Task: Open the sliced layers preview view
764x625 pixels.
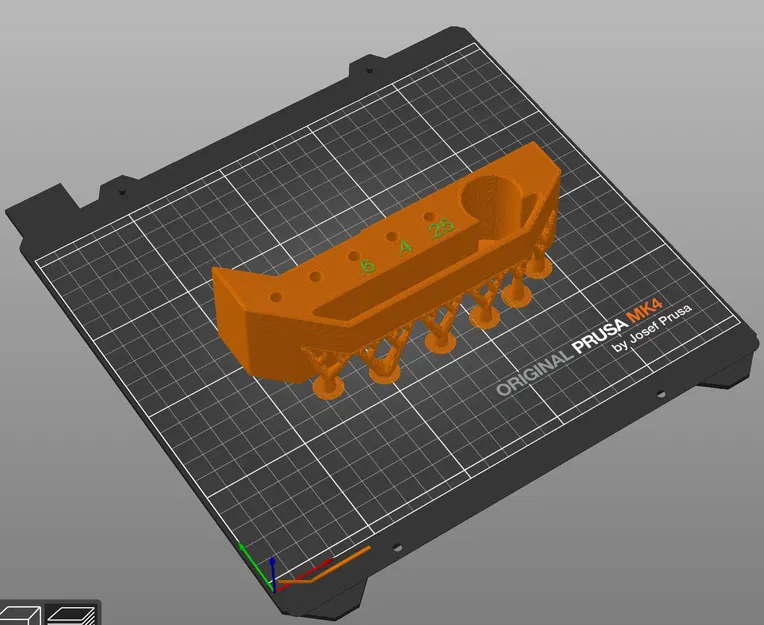Action: pos(72,614)
